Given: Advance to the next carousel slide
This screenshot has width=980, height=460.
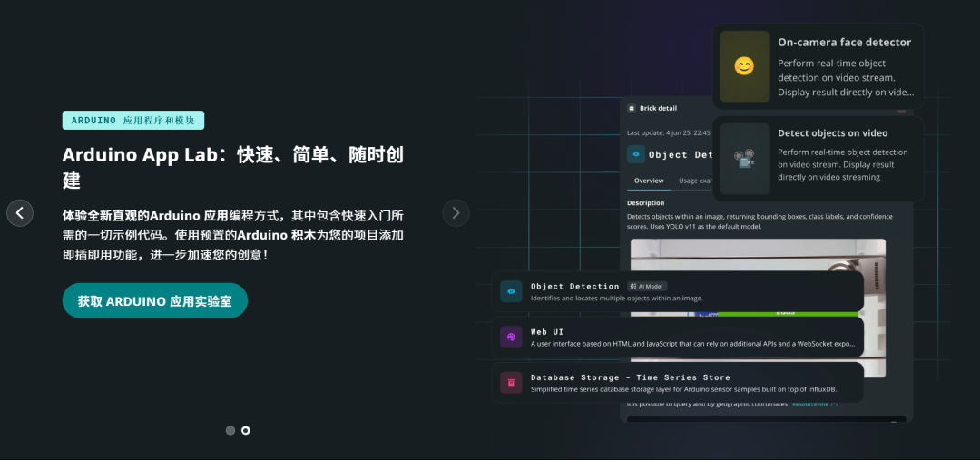Looking at the screenshot, I should [x=456, y=213].
